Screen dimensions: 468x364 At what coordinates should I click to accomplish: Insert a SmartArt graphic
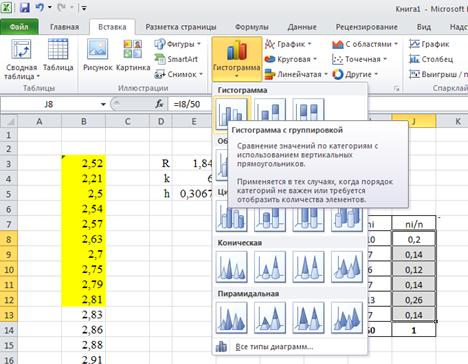click(x=176, y=59)
